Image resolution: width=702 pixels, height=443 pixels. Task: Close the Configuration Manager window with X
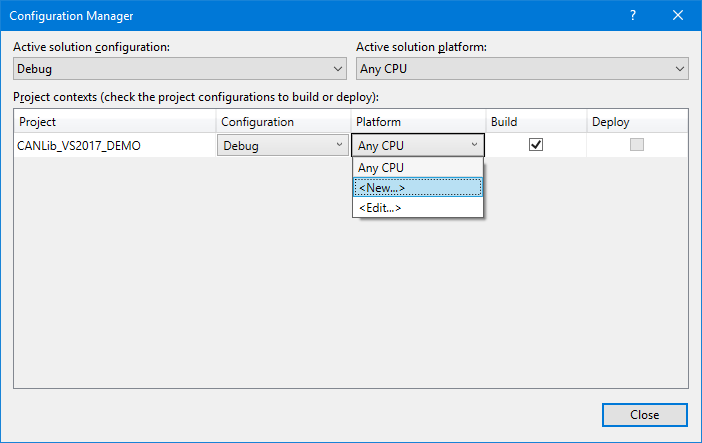tap(678, 16)
